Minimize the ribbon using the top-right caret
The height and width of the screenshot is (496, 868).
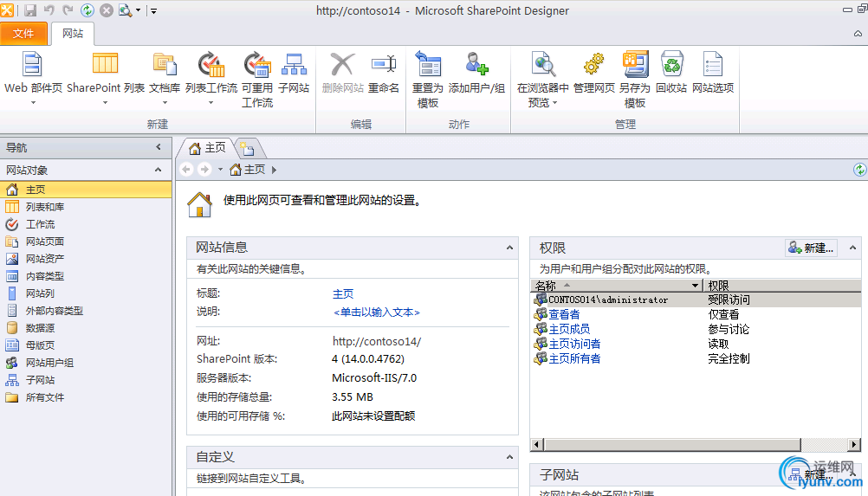(858, 34)
